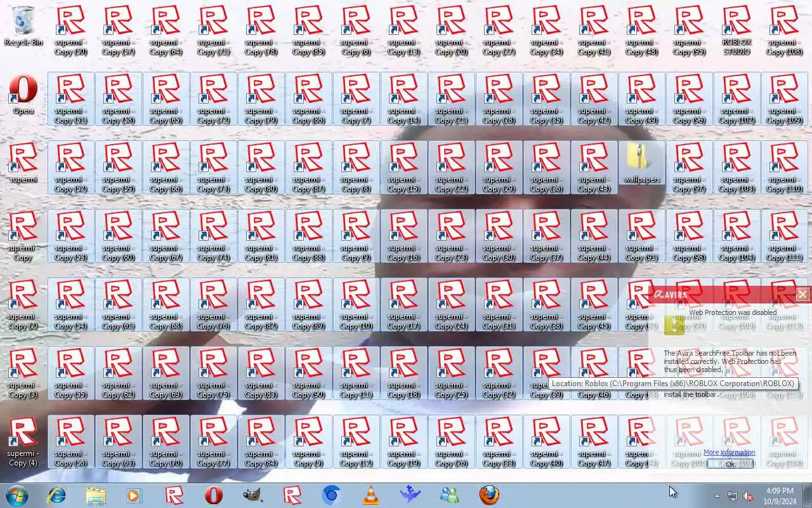The height and width of the screenshot is (508, 812).
Task: Show hidden system tray icons
Action: tap(717, 496)
